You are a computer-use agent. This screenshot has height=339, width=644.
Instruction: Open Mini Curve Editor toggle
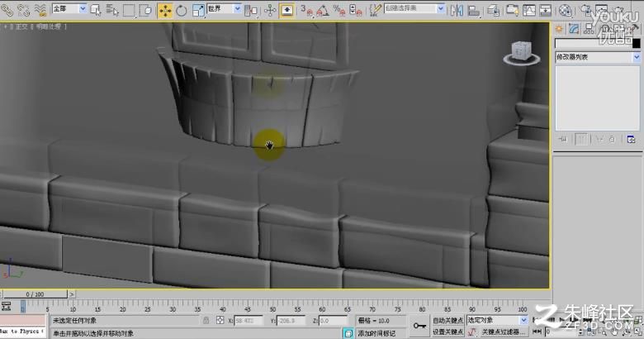[x=6, y=306]
